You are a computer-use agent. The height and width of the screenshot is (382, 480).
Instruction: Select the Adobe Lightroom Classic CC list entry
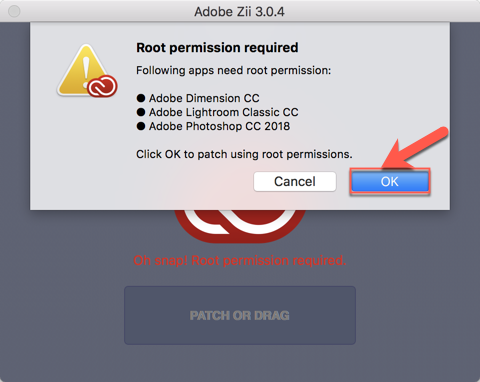[224, 112]
